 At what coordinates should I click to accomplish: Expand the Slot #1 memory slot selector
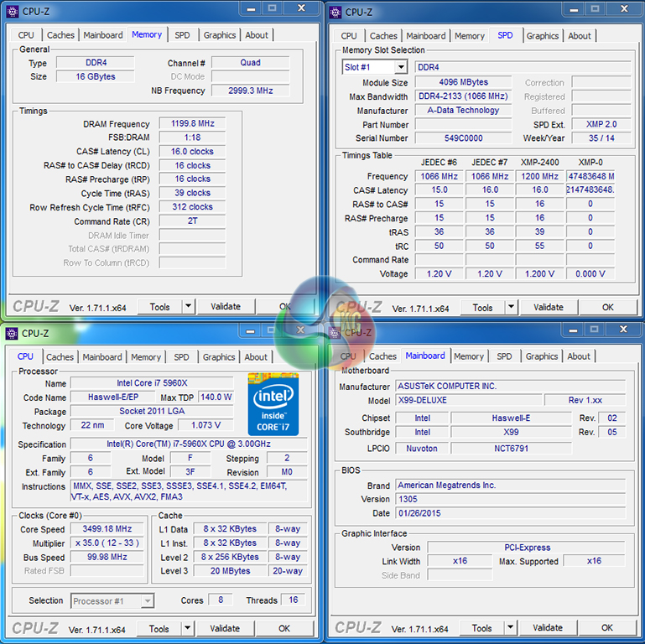[401, 67]
